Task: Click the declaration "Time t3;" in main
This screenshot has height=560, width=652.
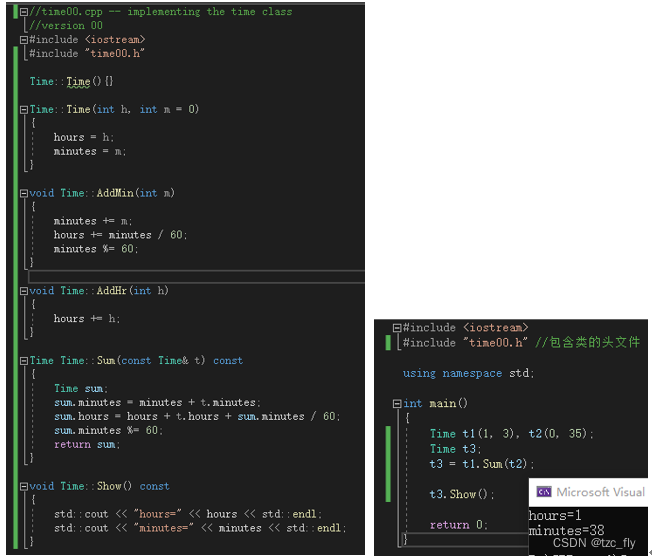Action: [455, 449]
